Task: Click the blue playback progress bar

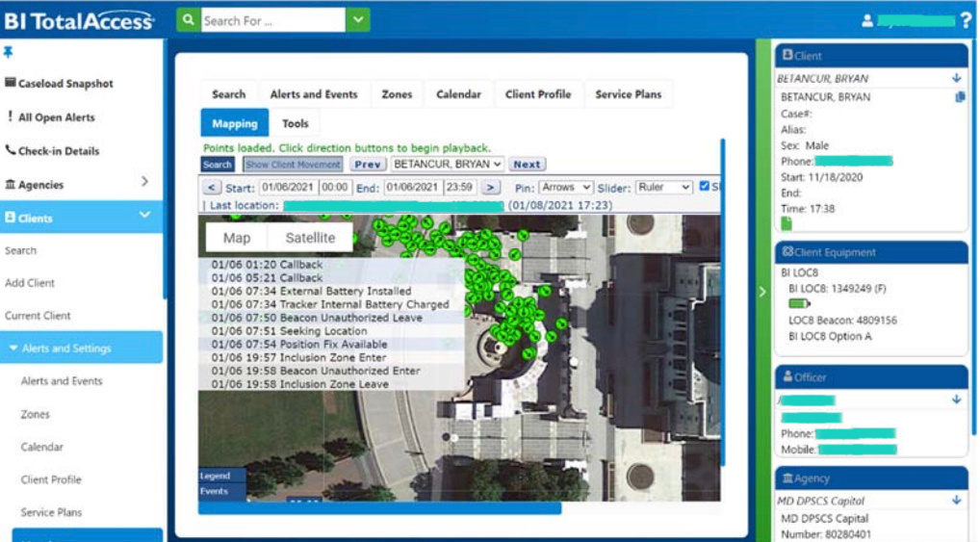Action: tap(379, 507)
